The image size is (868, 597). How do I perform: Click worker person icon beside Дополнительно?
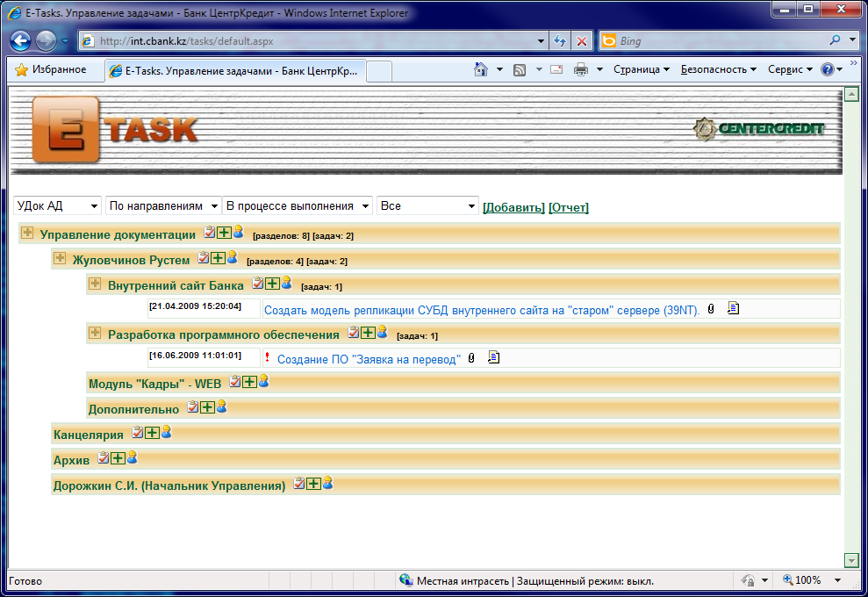(x=222, y=406)
